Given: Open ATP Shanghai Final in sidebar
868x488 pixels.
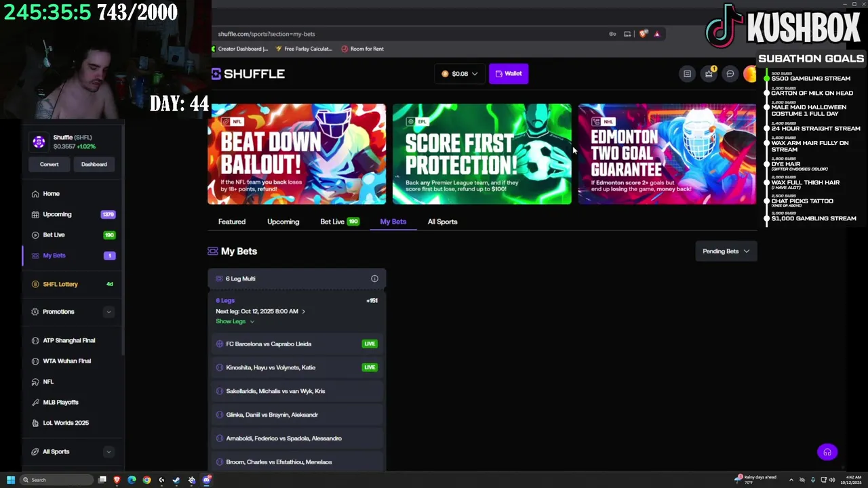Looking at the screenshot, I should [73, 340].
